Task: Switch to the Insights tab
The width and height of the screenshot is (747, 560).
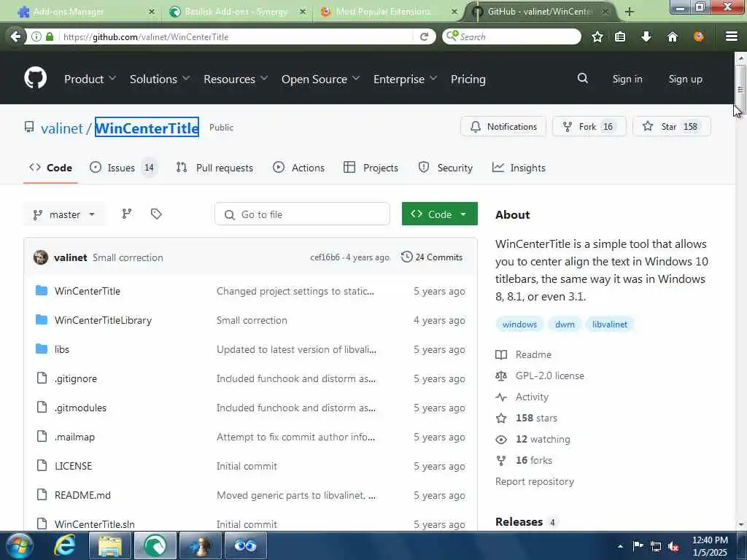Action: [x=519, y=168]
